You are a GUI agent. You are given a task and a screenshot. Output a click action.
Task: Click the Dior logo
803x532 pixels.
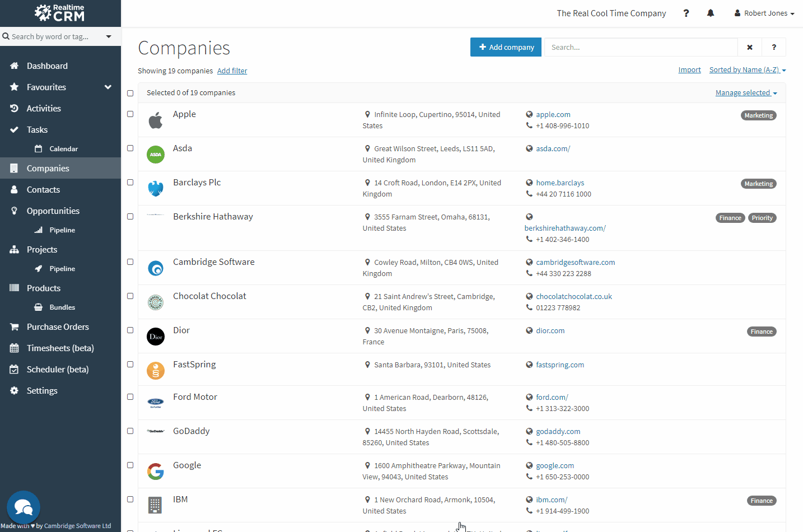coord(156,337)
